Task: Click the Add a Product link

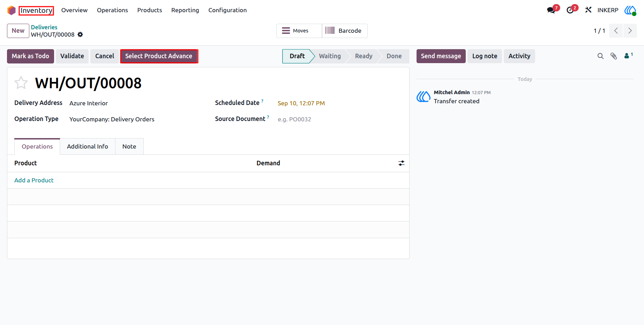Action: (x=34, y=180)
